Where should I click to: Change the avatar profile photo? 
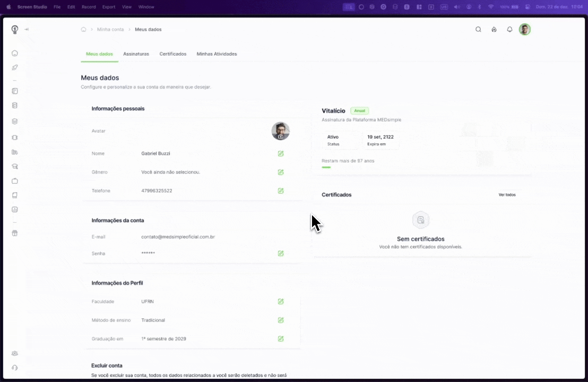click(x=281, y=132)
